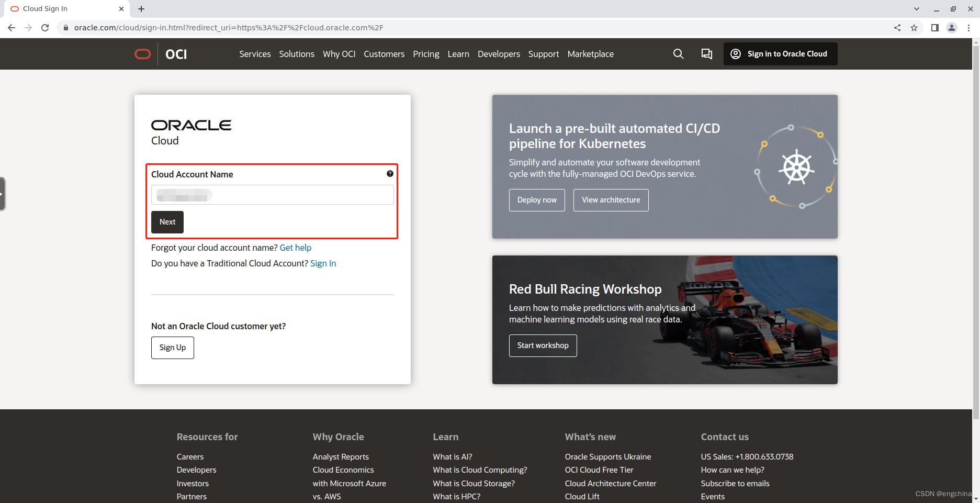Image resolution: width=980 pixels, height=503 pixels.
Task: Click the Sign Up button
Action: (173, 348)
